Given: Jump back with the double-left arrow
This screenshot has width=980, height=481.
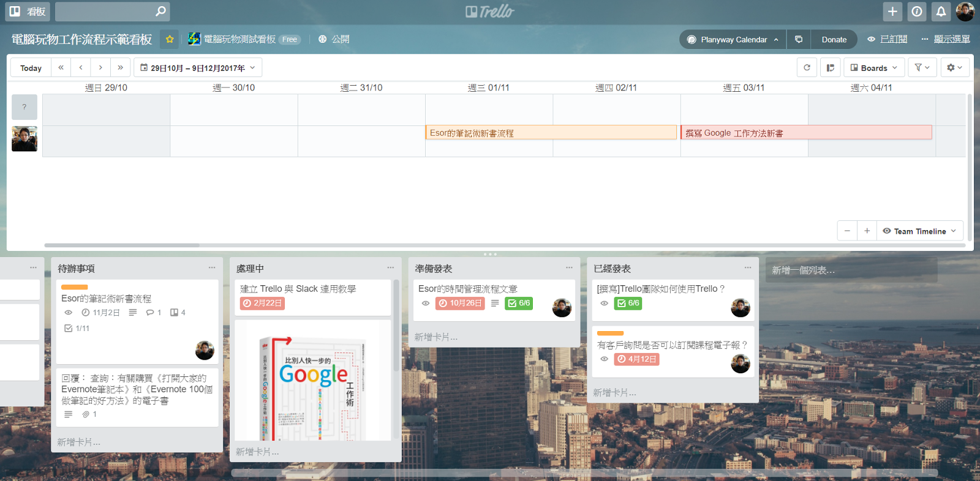Looking at the screenshot, I should pyautogui.click(x=61, y=68).
